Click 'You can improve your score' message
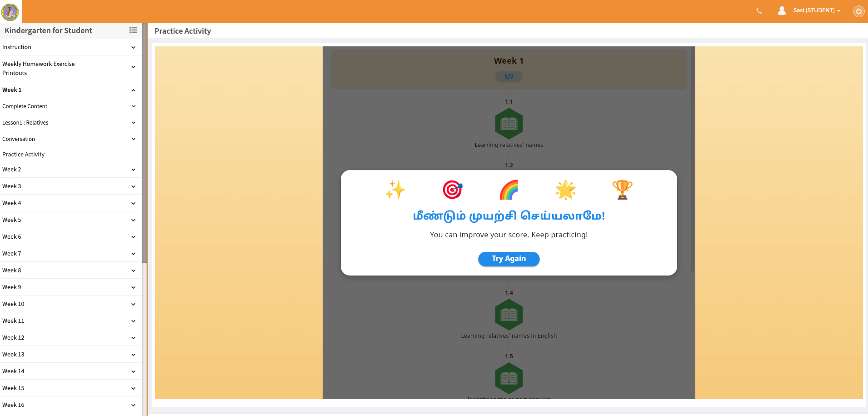This screenshot has height=416, width=868. pyautogui.click(x=509, y=235)
